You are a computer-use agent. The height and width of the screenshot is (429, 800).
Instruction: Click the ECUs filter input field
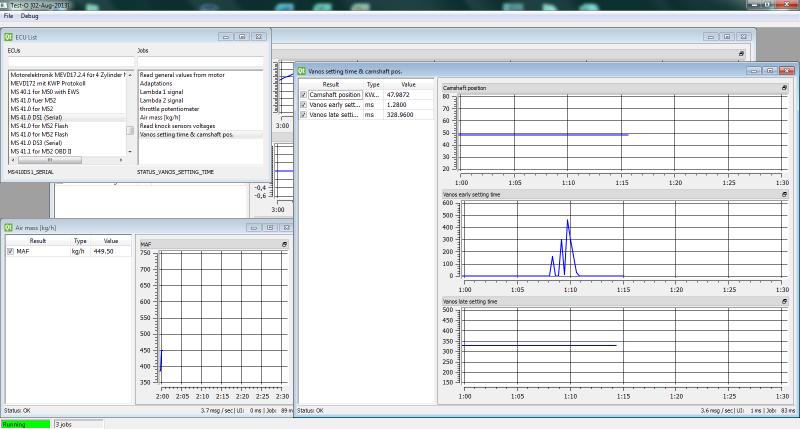tap(71, 62)
